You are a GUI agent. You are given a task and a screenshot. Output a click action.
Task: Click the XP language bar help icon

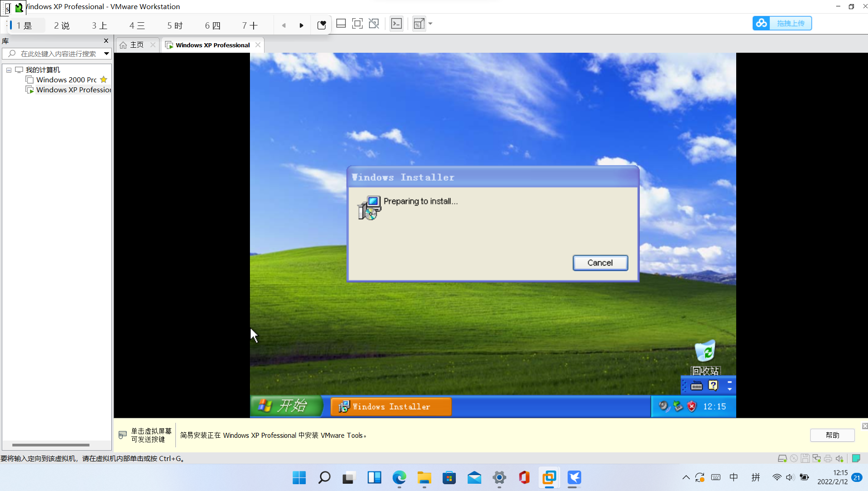[x=713, y=386]
